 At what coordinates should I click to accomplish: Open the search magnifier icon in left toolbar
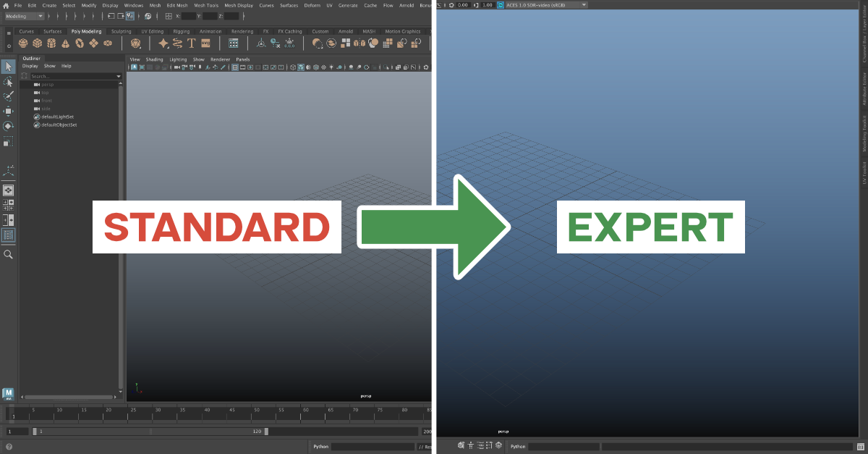click(9, 254)
